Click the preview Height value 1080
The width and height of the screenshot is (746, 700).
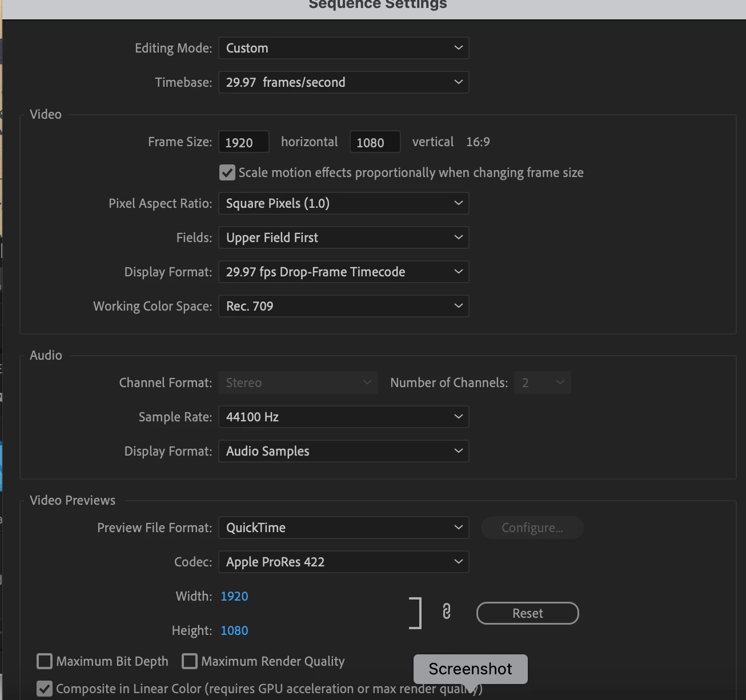click(x=234, y=630)
